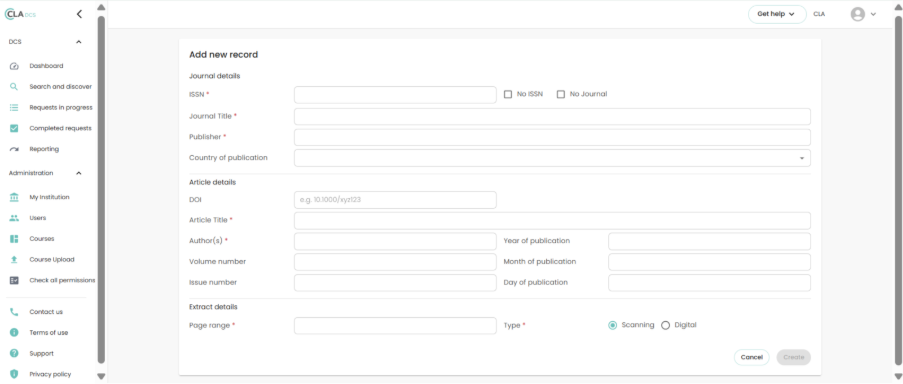The height and width of the screenshot is (384, 903).
Task: Click the Privacy policy shield icon
Action: (x=14, y=374)
